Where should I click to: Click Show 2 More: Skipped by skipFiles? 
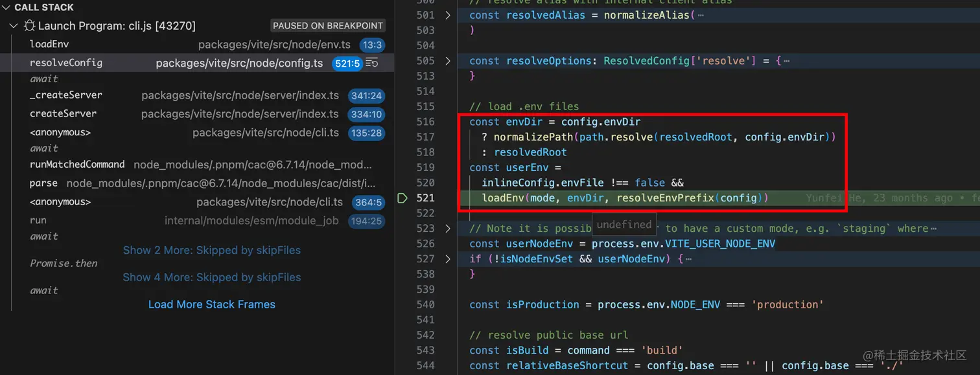pos(212,250)
